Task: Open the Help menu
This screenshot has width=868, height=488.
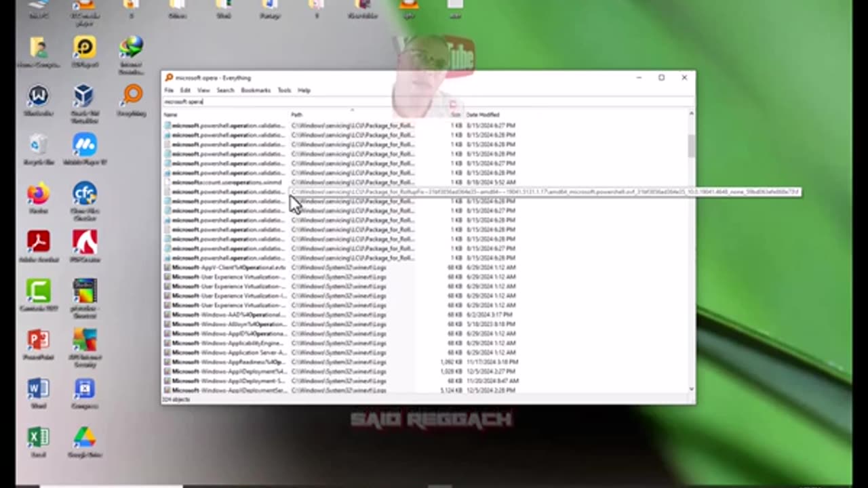Action: pos(304,90)
